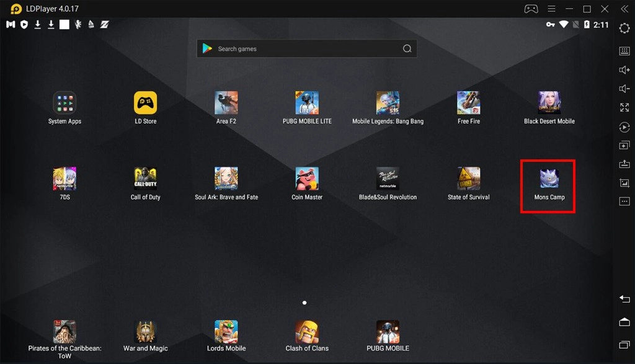
Task: Open Black Desert Mobile
Action: (x=549, y=103)
